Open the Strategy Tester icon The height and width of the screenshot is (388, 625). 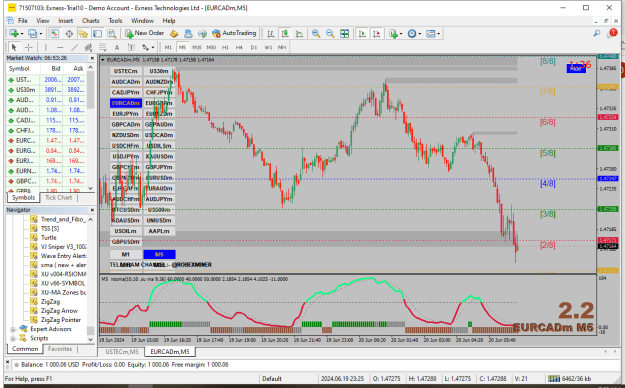coord(112,33)
